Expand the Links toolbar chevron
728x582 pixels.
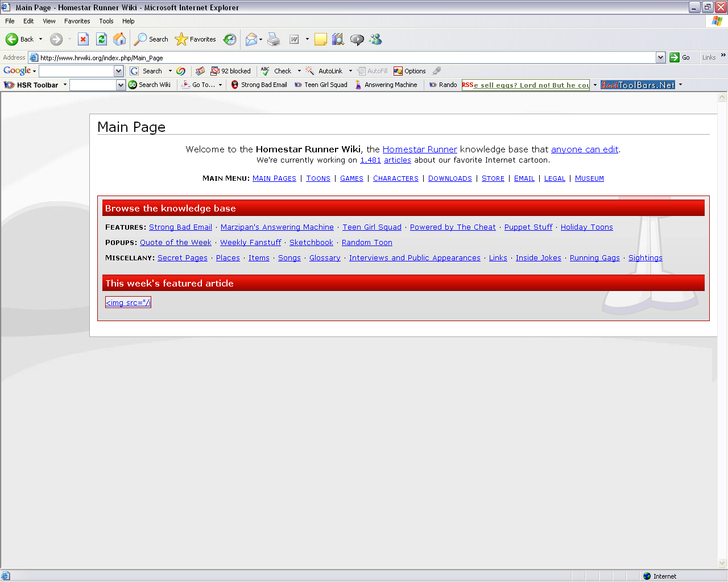723,55
